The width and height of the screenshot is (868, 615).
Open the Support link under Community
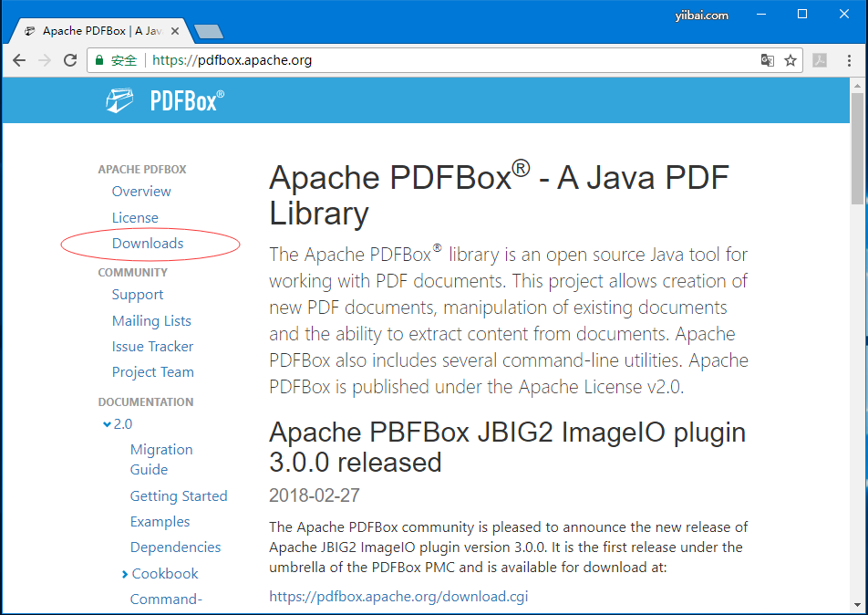point(138,295)
